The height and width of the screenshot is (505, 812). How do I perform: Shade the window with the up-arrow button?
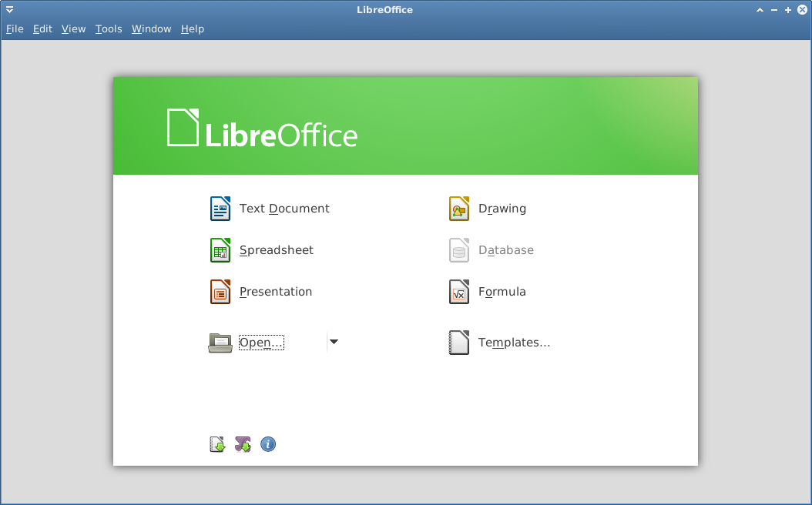[760, 10]
